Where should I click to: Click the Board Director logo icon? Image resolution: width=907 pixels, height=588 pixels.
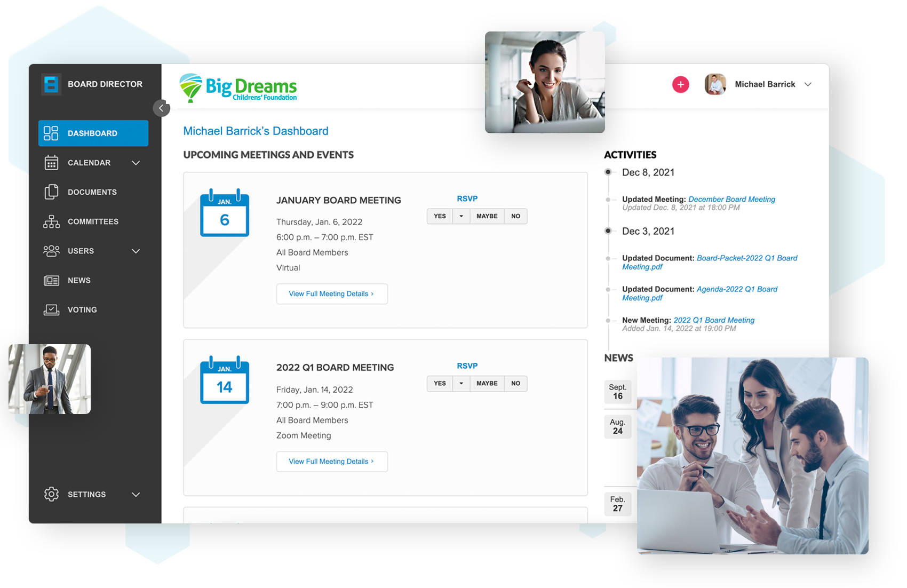point(51,84)
